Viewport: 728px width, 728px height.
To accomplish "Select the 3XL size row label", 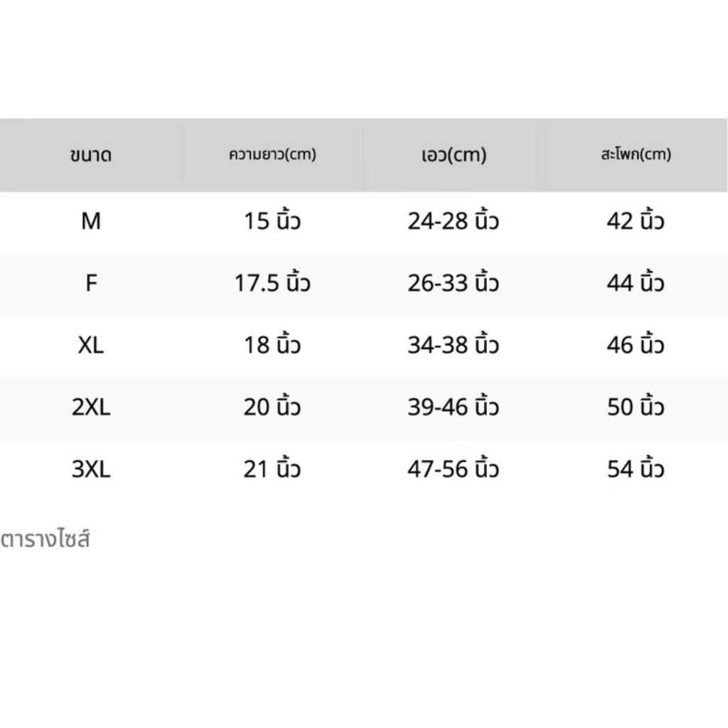I will (91, 469).
